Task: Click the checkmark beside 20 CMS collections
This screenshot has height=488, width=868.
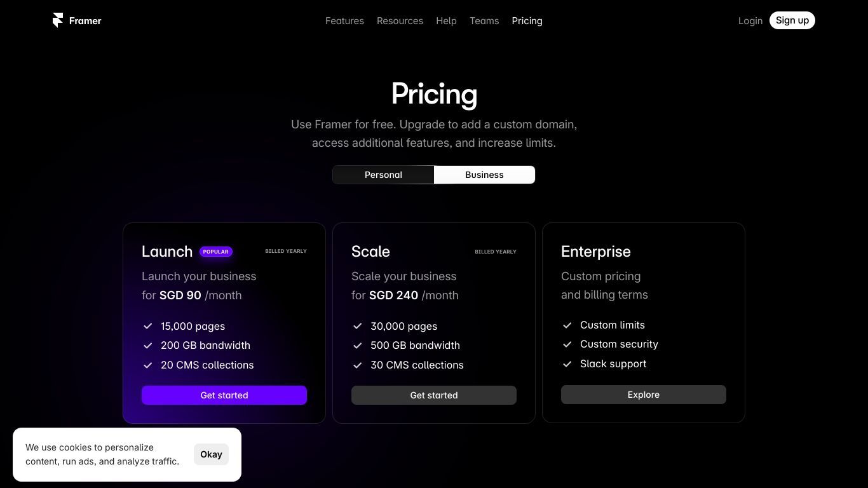Action: pyautogui.click(x=148, y=365)
